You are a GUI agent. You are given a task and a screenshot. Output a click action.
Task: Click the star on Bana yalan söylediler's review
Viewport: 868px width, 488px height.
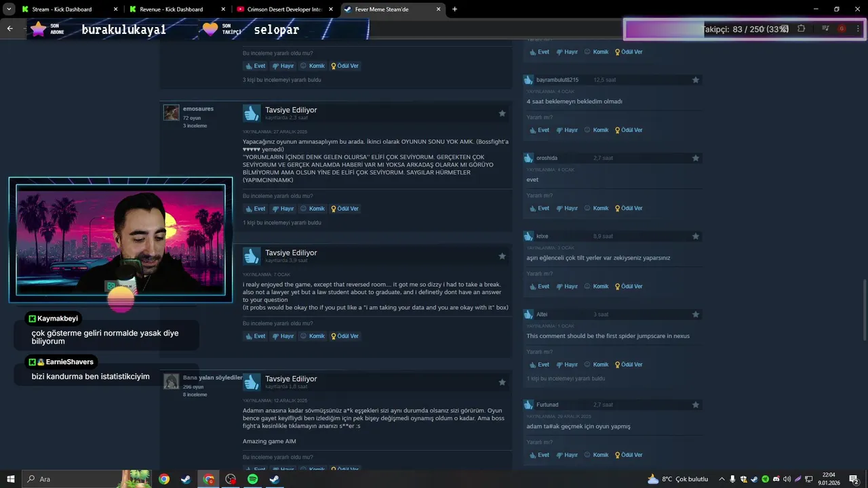[x=502, y=382]
